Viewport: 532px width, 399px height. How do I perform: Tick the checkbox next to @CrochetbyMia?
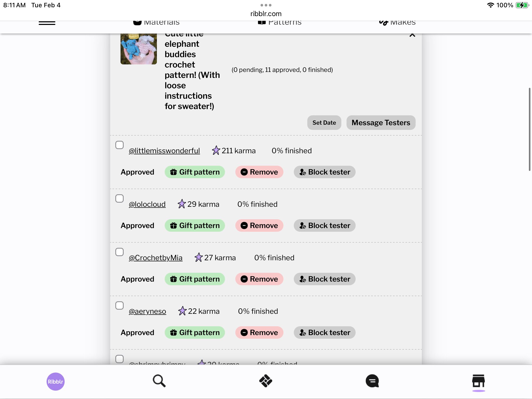[x=119, y=252]
